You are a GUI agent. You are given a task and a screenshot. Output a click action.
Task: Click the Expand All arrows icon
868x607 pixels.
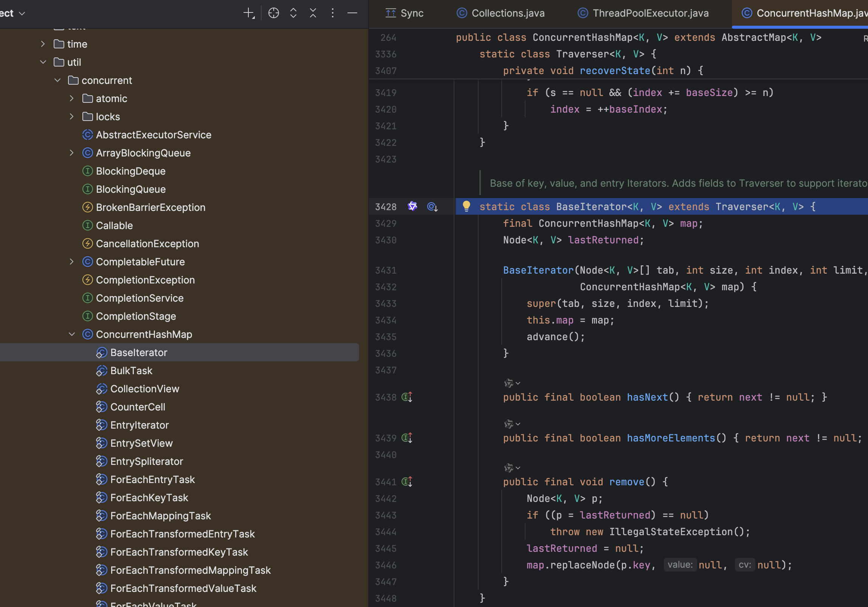(x=293, y=13)
